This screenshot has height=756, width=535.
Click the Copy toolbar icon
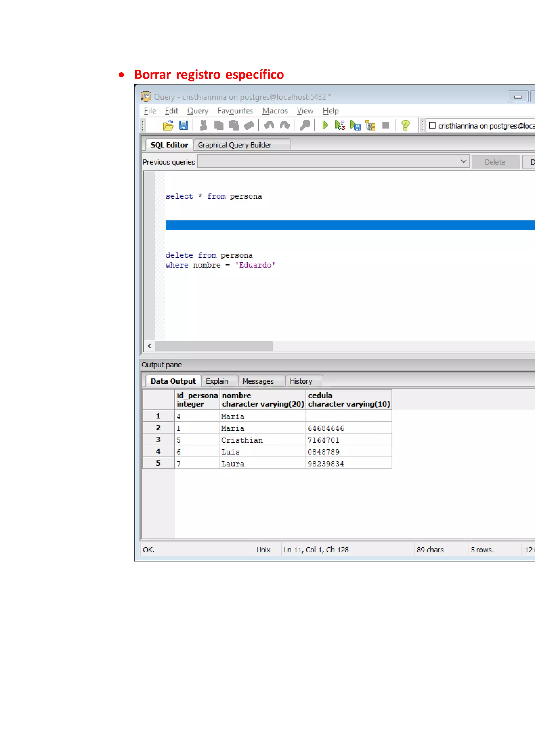(219, 126)
